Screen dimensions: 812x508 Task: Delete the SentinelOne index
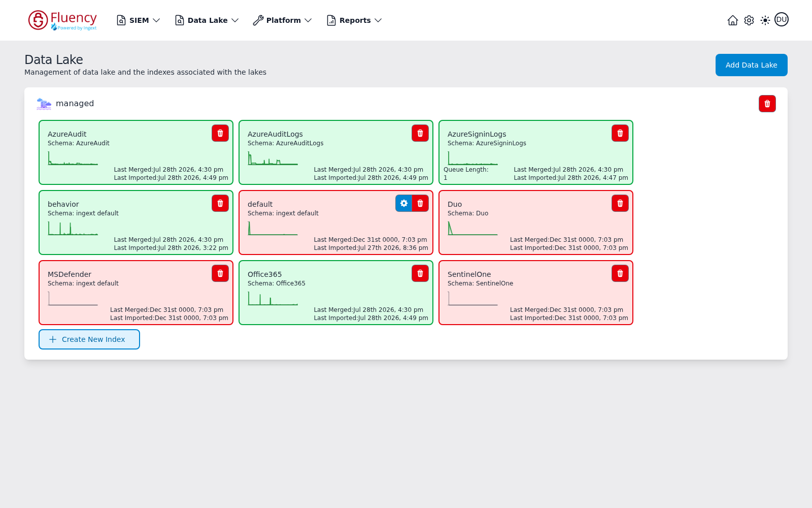pos(620,273)
